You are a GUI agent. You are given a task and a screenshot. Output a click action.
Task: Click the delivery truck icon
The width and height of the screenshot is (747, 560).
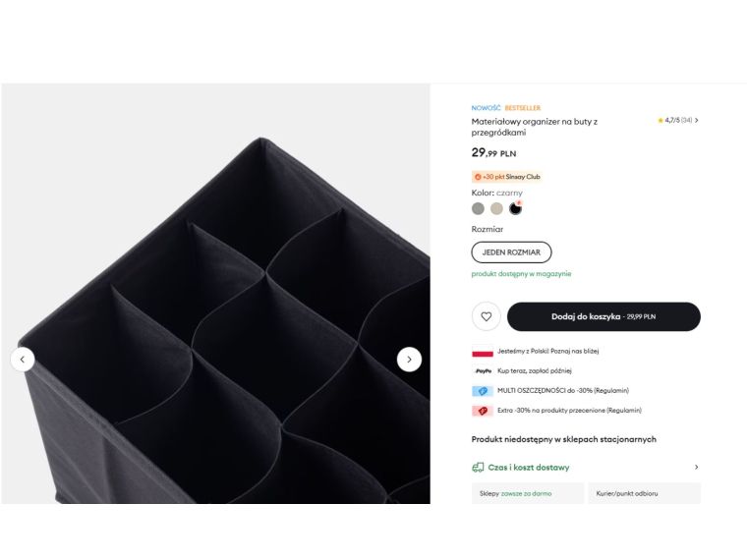tap(478, 468)
